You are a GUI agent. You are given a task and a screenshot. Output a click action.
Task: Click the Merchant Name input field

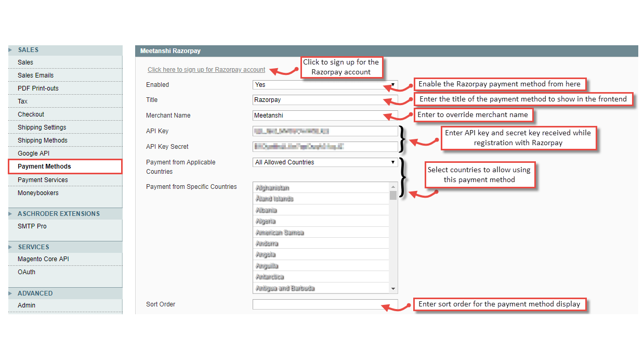pyautogui.click(x=325, y=116)
